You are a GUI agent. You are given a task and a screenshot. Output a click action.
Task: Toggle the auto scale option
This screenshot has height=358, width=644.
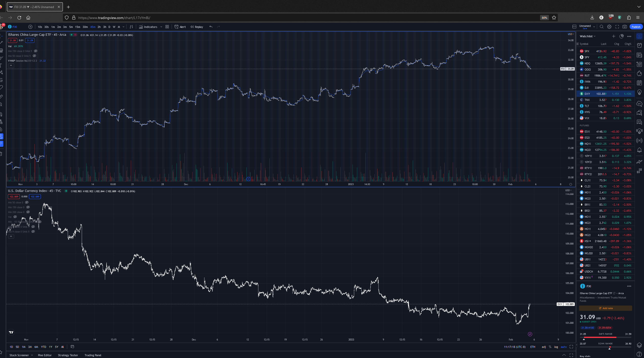[564, 347]
